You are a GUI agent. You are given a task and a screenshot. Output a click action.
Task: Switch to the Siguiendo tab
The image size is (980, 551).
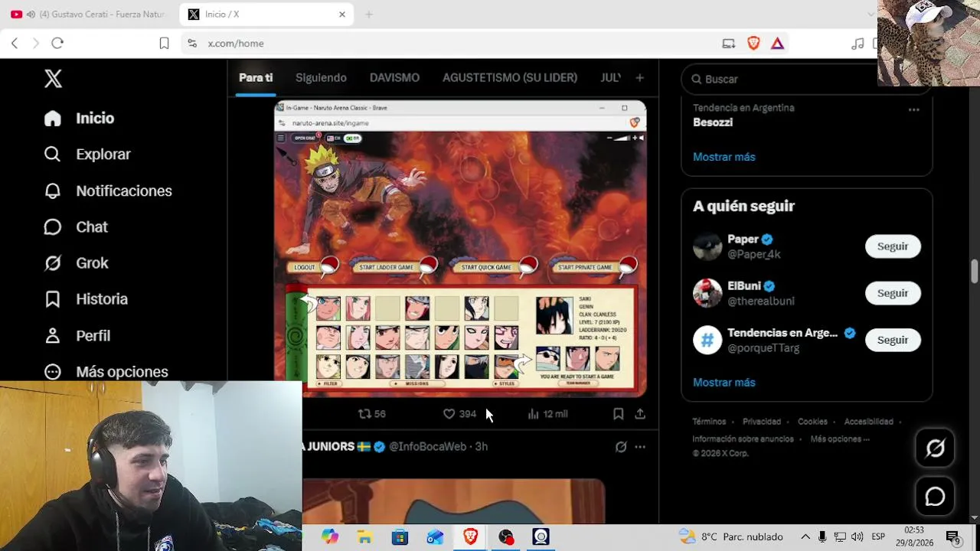321,77
